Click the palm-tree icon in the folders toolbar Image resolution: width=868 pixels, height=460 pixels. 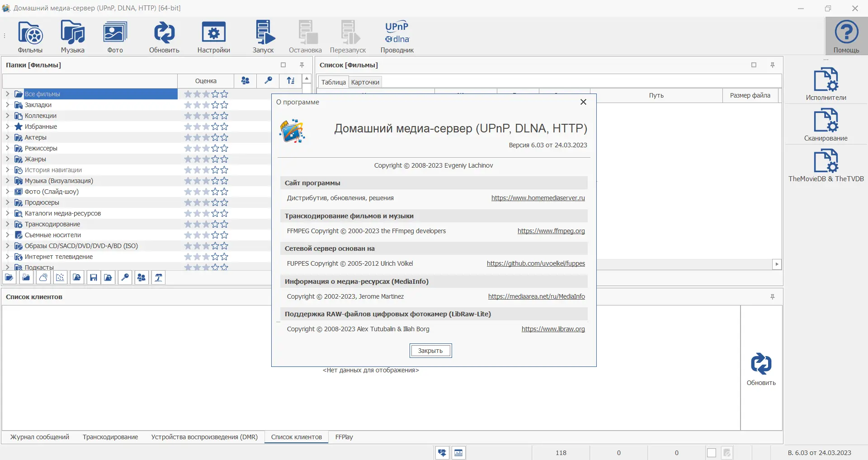tap(159, 277)
